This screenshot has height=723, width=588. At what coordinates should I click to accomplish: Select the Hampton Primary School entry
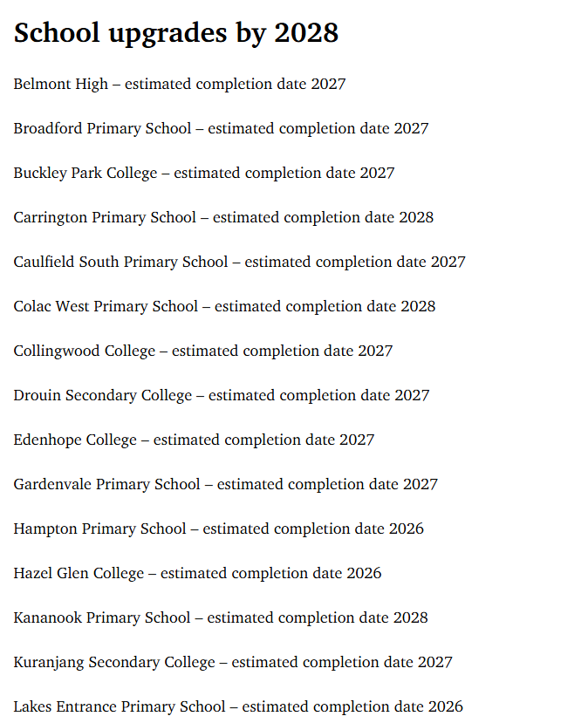[x=219, y=529]
